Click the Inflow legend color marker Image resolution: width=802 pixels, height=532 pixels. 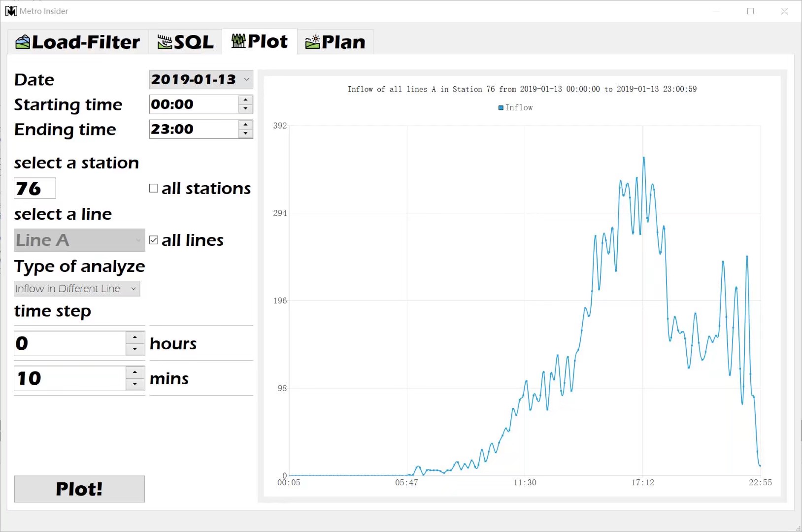pos(501,107)
